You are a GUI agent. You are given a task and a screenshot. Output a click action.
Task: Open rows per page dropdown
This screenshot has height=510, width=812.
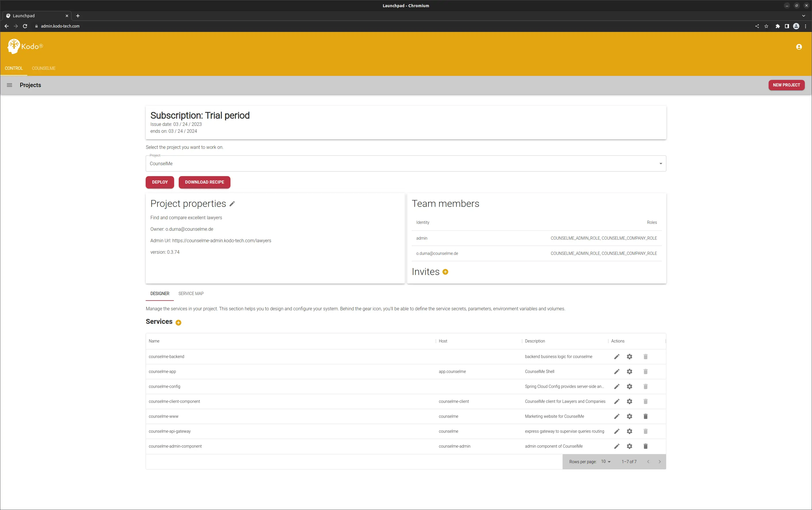pos(606,461)
